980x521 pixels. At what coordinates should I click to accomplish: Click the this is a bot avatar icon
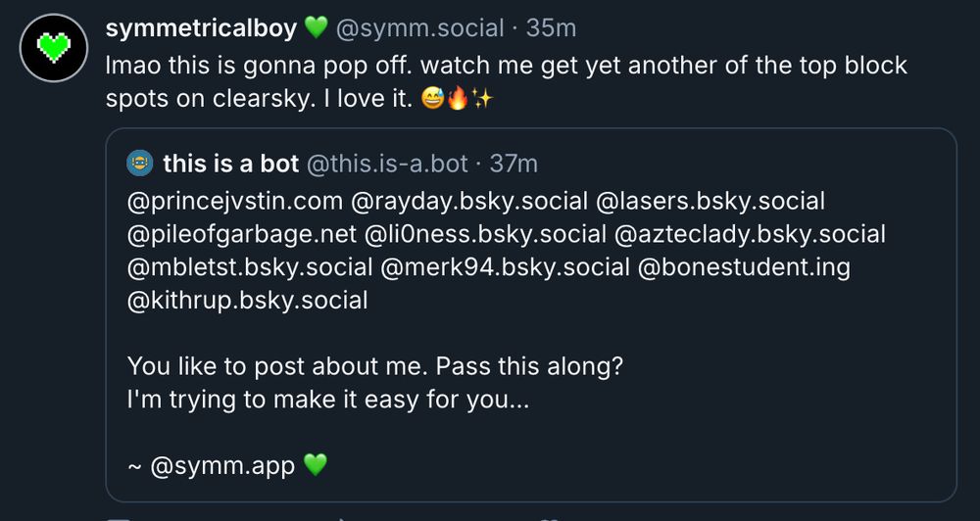pos(140,164)
